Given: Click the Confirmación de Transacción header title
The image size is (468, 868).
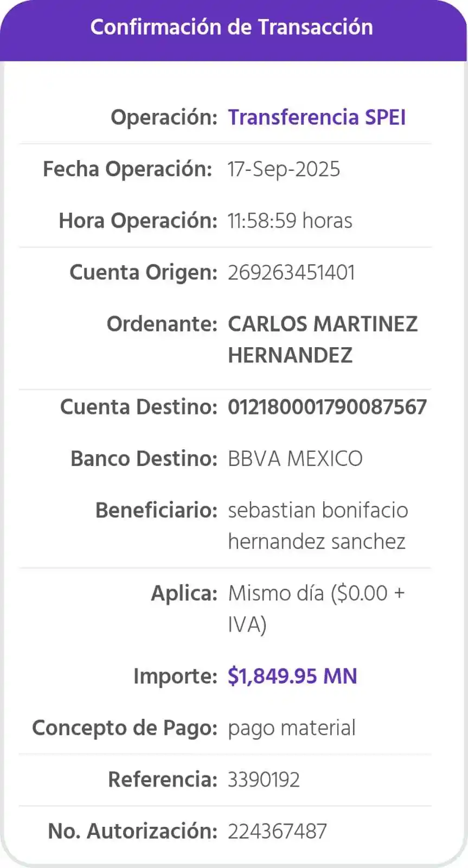Looking at the screenshot, I should tap(232, 27).
